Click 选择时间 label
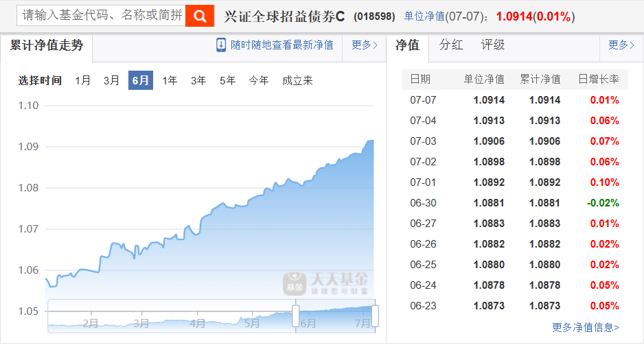This screenshot has width=644, height=345. (x=40, y=80)
